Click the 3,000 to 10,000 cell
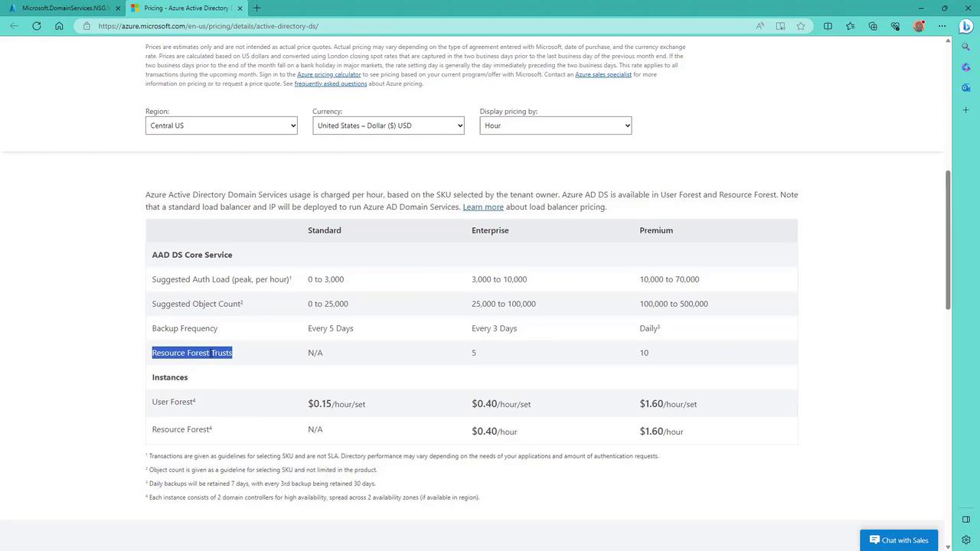 499,279
